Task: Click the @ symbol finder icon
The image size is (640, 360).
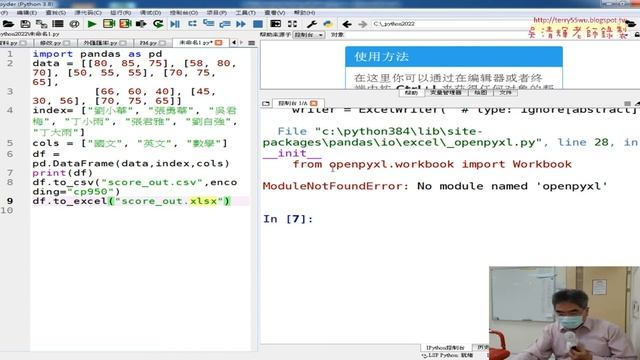Action: coord(74,24)
